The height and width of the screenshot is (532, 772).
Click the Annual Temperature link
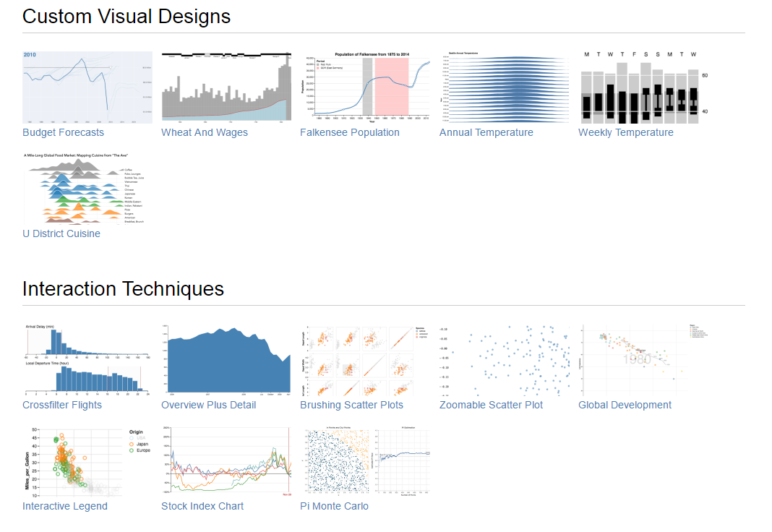pyautogui.click(x=486, y=132)
